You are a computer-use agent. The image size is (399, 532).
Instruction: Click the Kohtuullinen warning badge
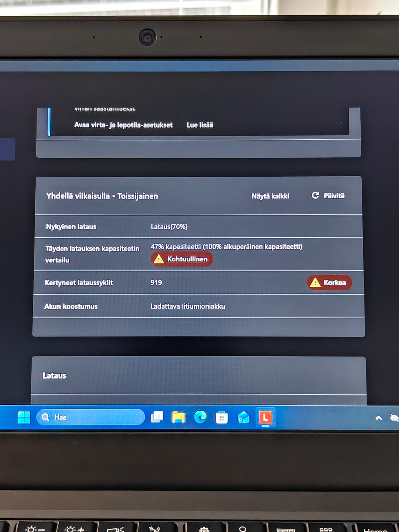pos(182,259)
